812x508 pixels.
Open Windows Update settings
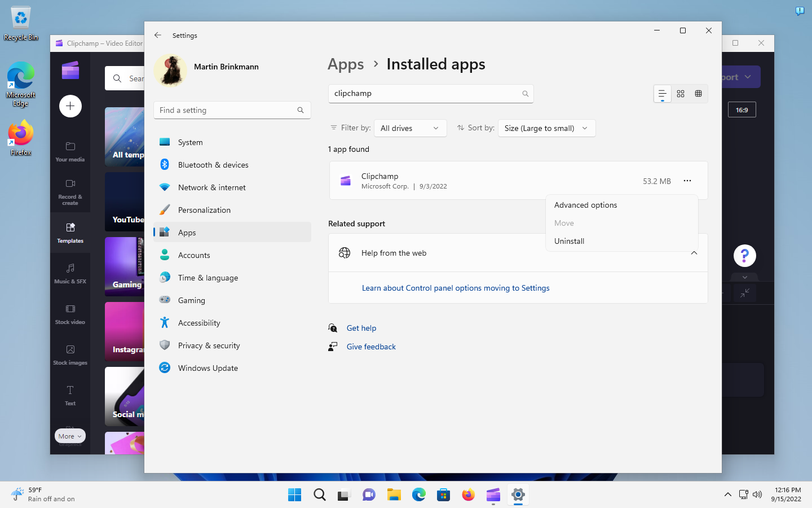coord(232,368)
